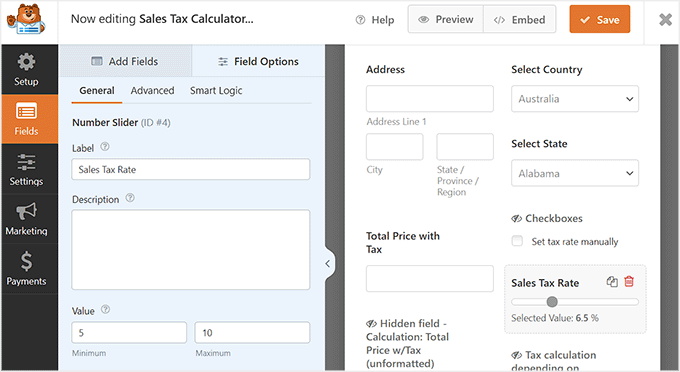
Task: Delete the Sales Tax Rate field
Action: point(629,282)
